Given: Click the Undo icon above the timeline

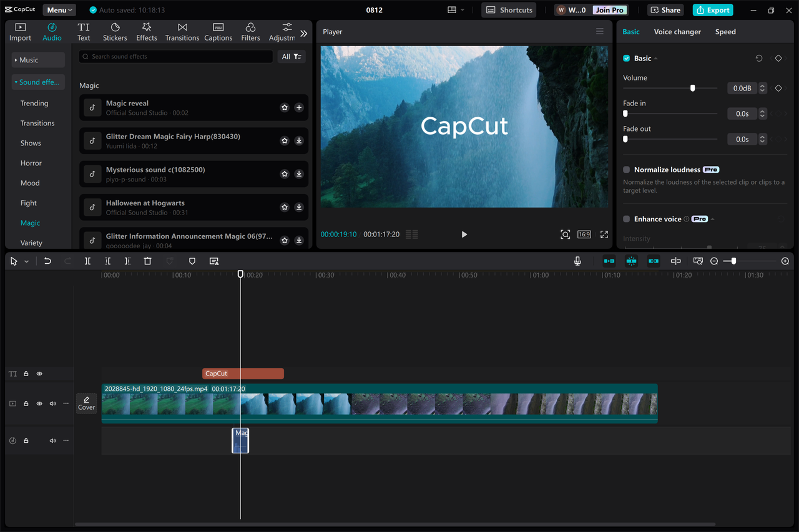Looking at the screenshot, I should coord(47,261).
